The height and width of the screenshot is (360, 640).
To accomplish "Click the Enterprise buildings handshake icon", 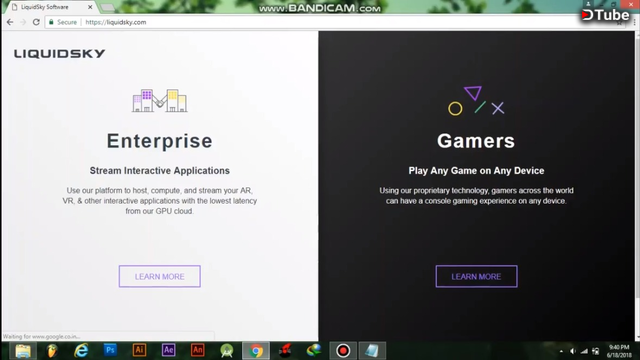I will [x=160, y=100].
